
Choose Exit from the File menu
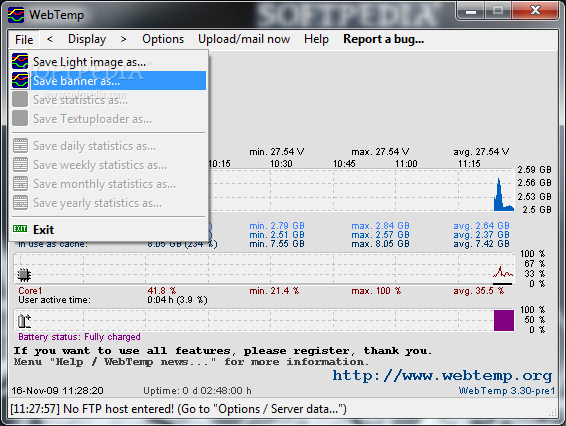pyautogui.click(x=109, y=230)
